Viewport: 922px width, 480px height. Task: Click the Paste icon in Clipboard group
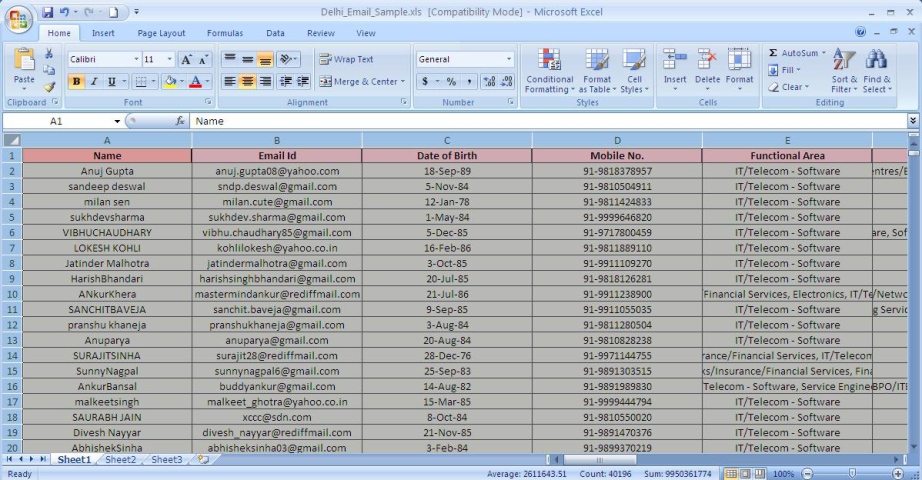(24, 64)
